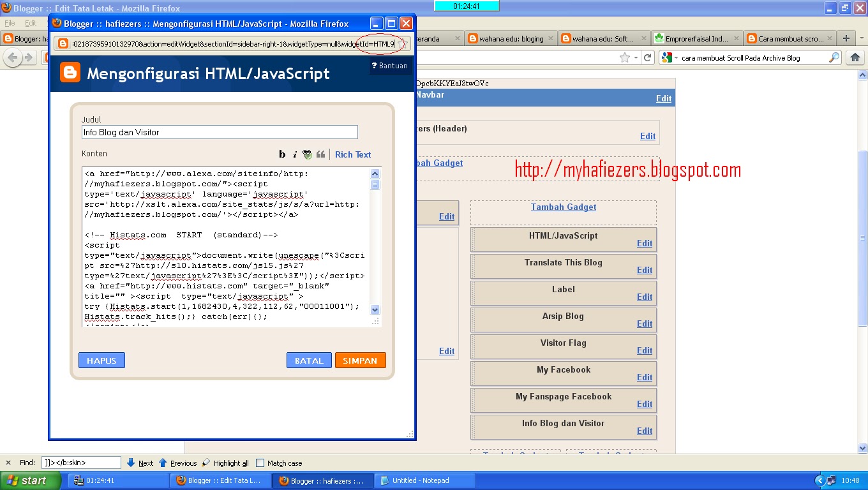Open Bantuan help in popup header
868x490 pixels.
[x=389, y=66]
